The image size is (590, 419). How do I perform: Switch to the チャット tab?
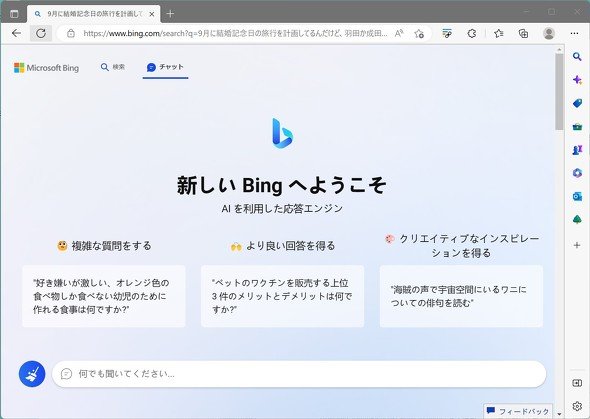click(165, 67)
